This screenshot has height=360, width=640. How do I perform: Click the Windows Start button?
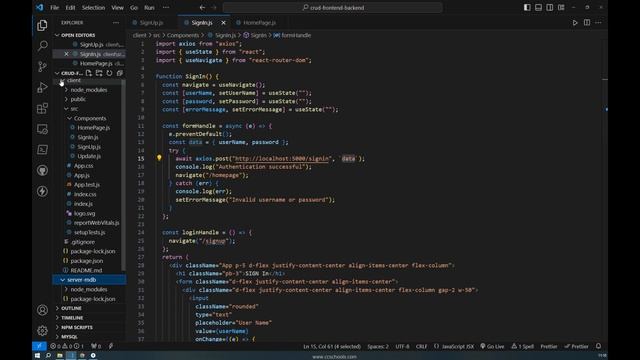click(37, 356)
